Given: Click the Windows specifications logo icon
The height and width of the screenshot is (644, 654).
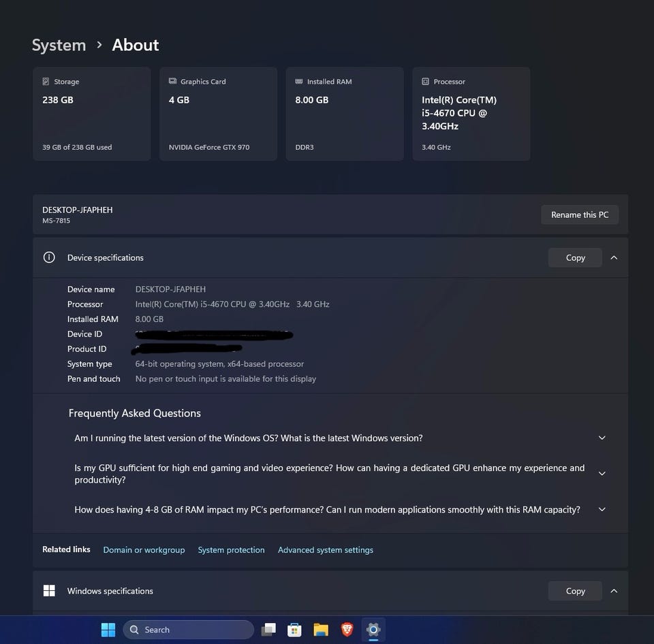Looking at the screenshot, I should point(49,591).
